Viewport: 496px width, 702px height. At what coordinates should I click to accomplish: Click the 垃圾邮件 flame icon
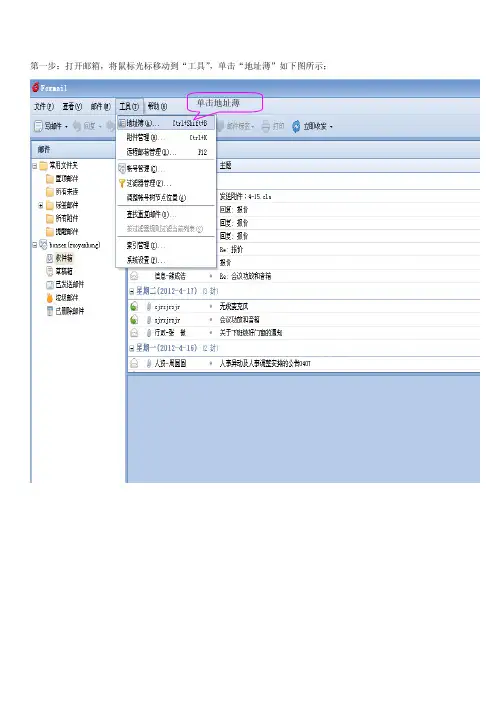(50, 298)
